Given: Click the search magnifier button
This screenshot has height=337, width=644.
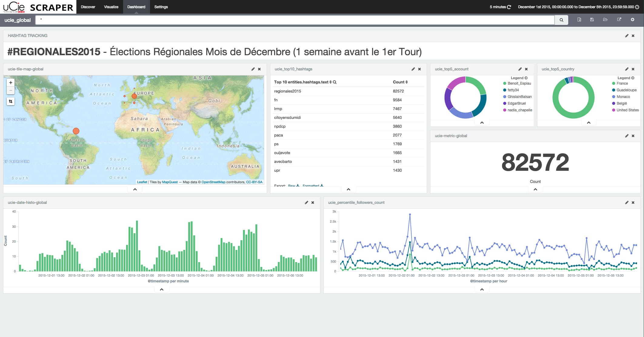Looking at the screenshot, I should (x=561, y=20).
